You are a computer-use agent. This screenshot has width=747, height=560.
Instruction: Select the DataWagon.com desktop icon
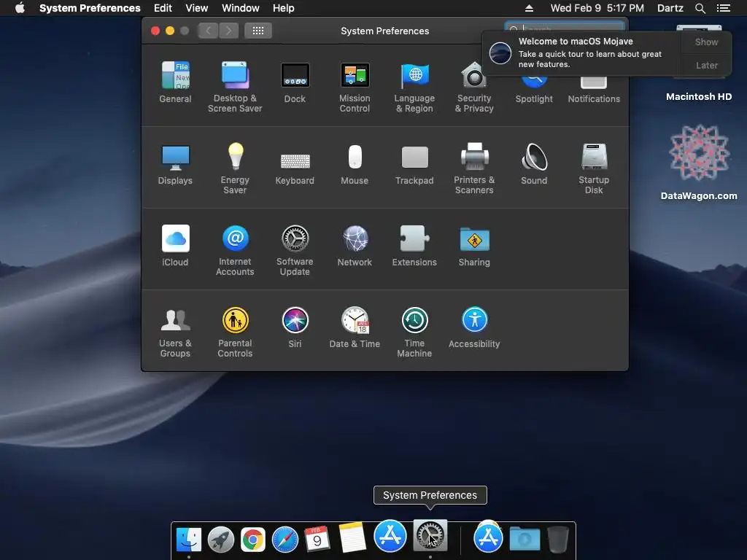click(x=699, y=163)
